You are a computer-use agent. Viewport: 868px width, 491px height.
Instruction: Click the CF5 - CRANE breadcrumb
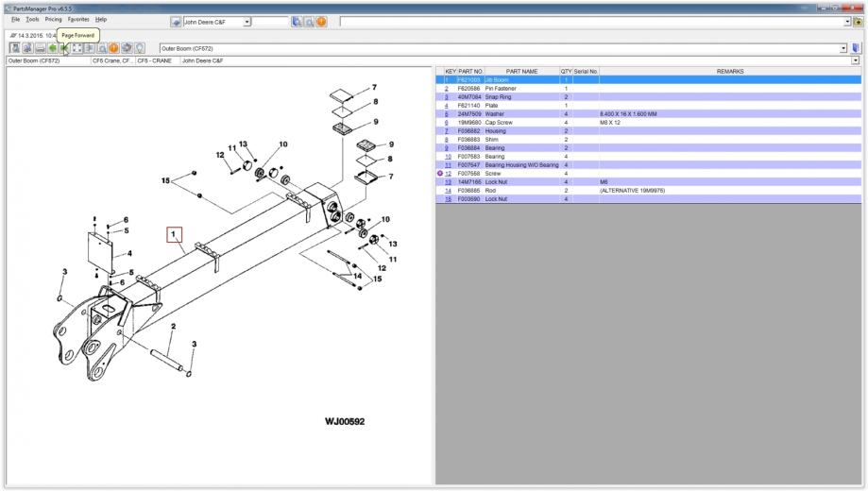(x=155, y=60)
